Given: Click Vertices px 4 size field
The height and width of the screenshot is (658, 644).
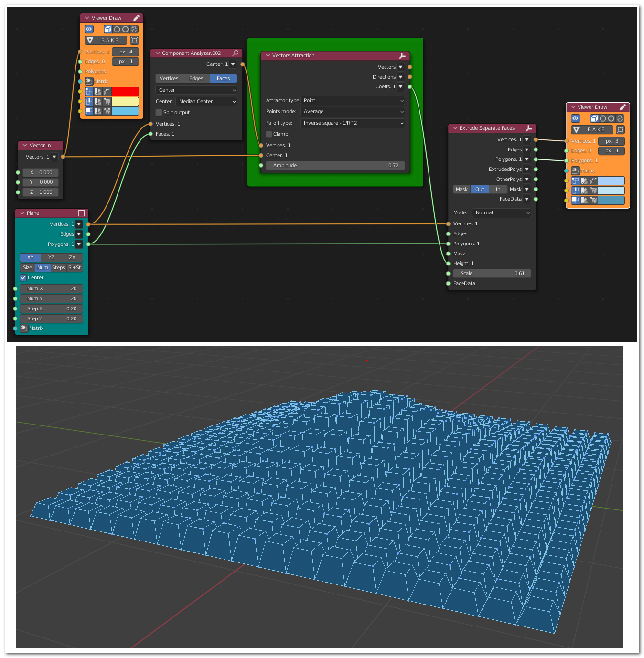Looking at the screenshot, I should pyautogui.click(x=126, y=52).
